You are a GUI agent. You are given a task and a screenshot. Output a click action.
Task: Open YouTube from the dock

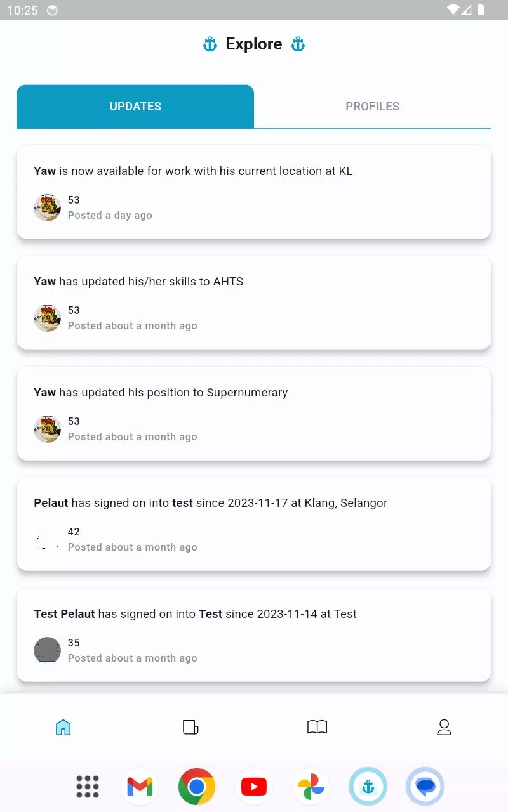click(254, 787)
